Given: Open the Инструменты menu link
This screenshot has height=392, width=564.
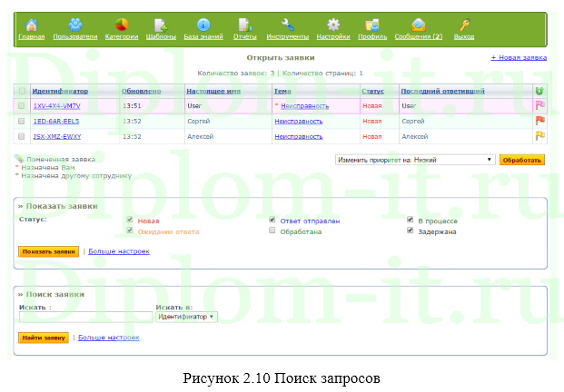Looking at the screenshot, I should [x=287, y=36].
